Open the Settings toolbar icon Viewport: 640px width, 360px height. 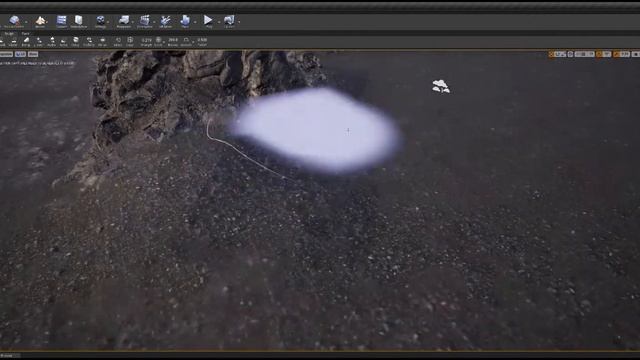point(100,21)
